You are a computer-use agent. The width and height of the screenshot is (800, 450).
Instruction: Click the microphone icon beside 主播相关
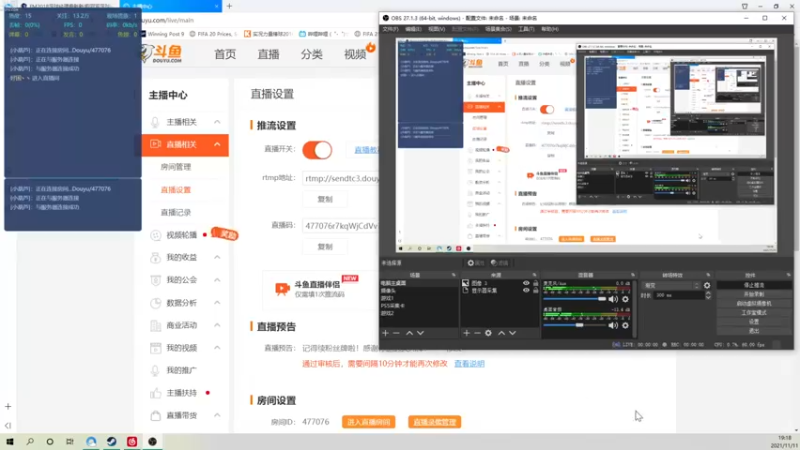pyautogui.click(x=155, y=122)
